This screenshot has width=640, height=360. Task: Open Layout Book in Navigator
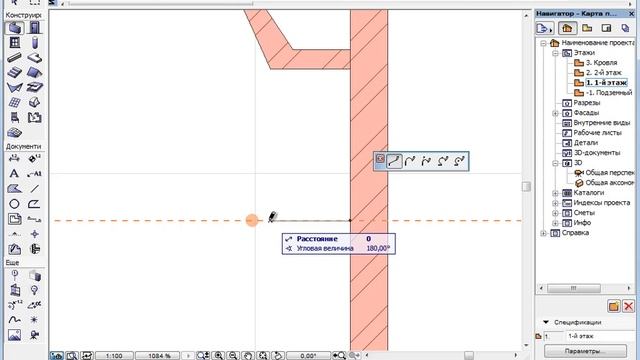[x=607, y=28]
